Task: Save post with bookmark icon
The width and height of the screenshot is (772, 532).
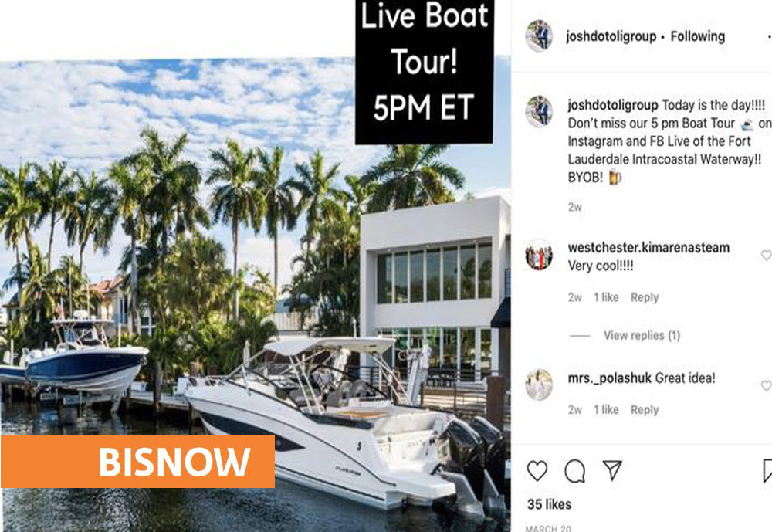Action: click(x=767, y=471)
